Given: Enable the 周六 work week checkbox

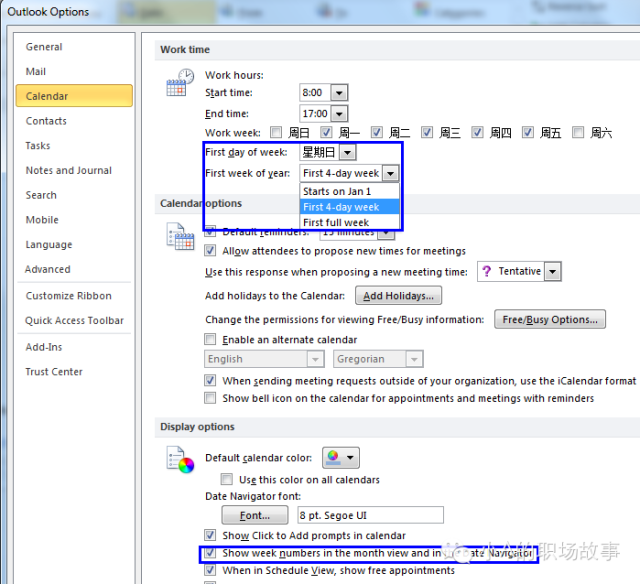Looking at the screenshot, I should tap(578, 132).
